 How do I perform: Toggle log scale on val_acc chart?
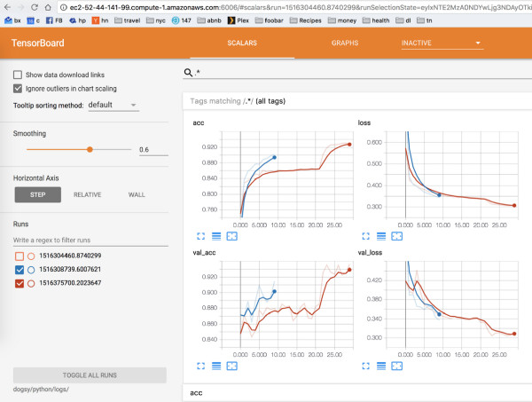coord(215,365)
